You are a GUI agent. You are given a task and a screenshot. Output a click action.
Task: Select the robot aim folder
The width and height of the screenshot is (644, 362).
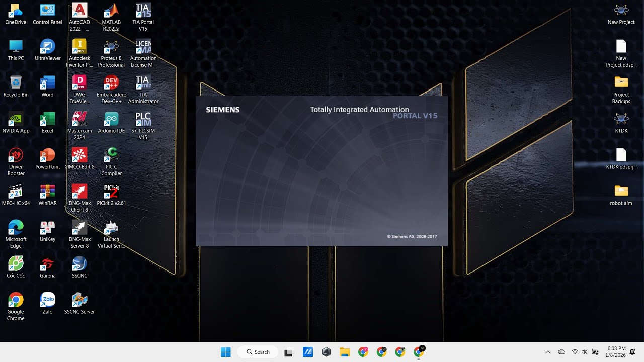click(621, 195)
